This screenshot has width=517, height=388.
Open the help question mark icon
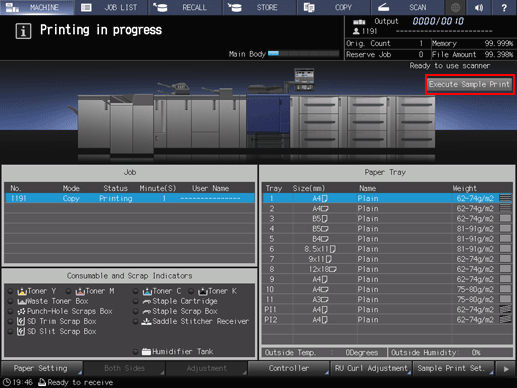tap(504, 7)
